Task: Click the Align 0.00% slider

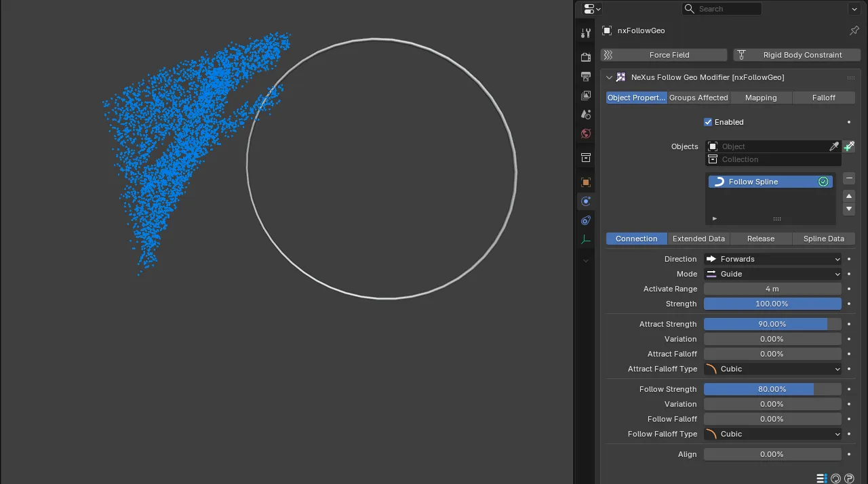Action: click(772, 454)
